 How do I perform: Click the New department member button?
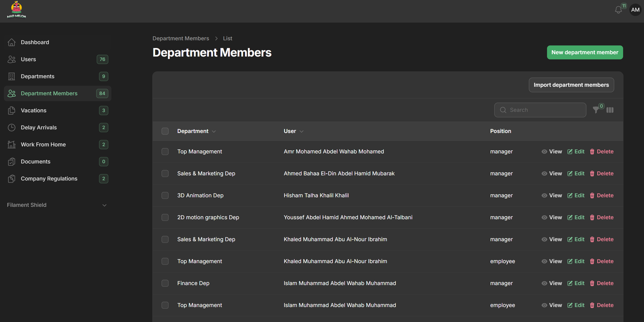pos(584,52)
